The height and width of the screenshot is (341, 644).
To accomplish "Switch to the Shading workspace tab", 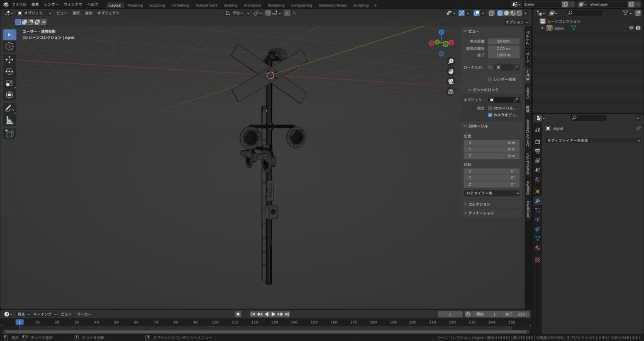I will point(230,5).
